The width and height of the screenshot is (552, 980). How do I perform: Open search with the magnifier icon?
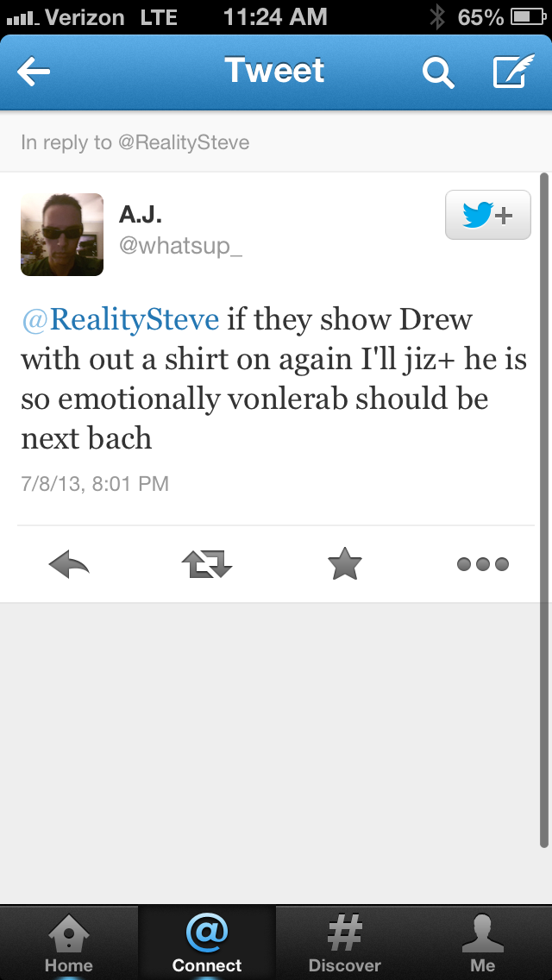click(x=437, y=72)
